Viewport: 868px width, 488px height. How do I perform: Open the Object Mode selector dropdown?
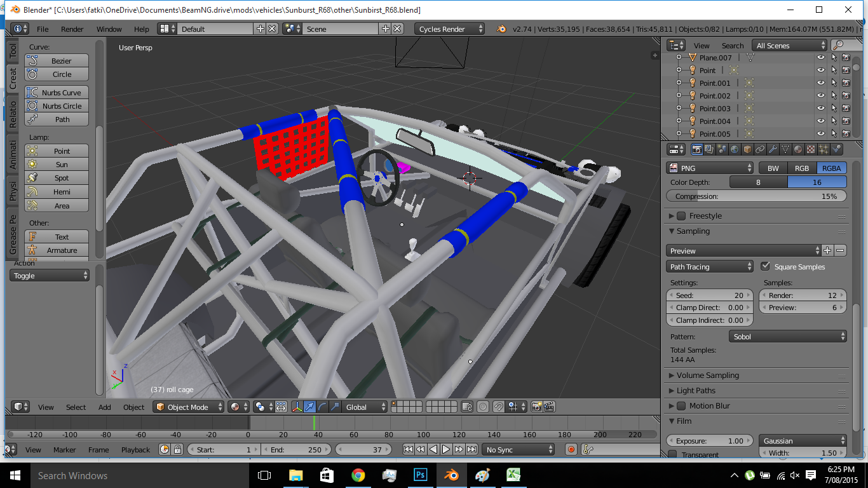point(189,407)
